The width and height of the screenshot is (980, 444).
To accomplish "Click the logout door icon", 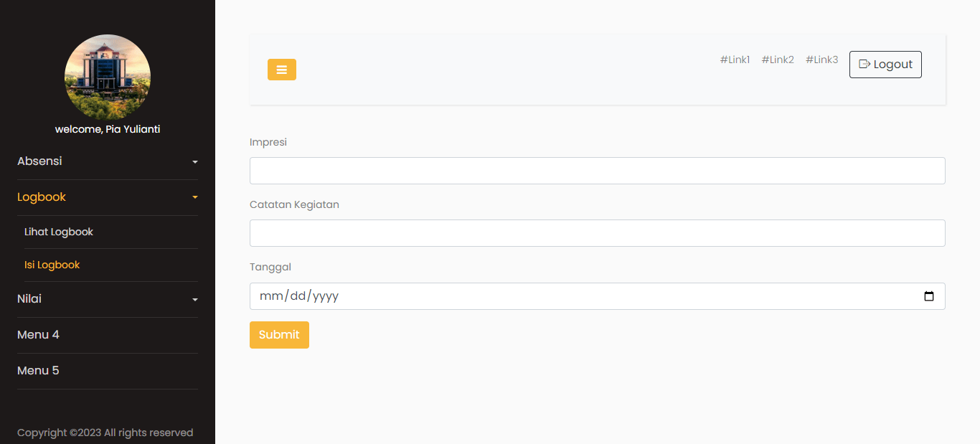I will 864,65.
